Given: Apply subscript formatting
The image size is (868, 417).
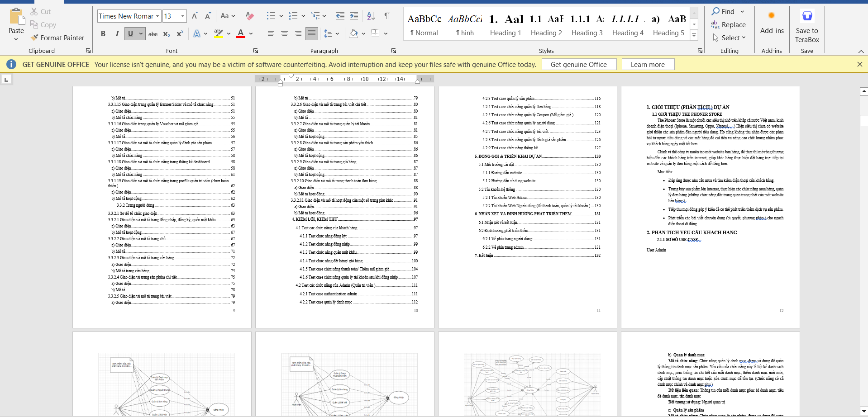Looking at the screenshot, I should click(167, 34).
